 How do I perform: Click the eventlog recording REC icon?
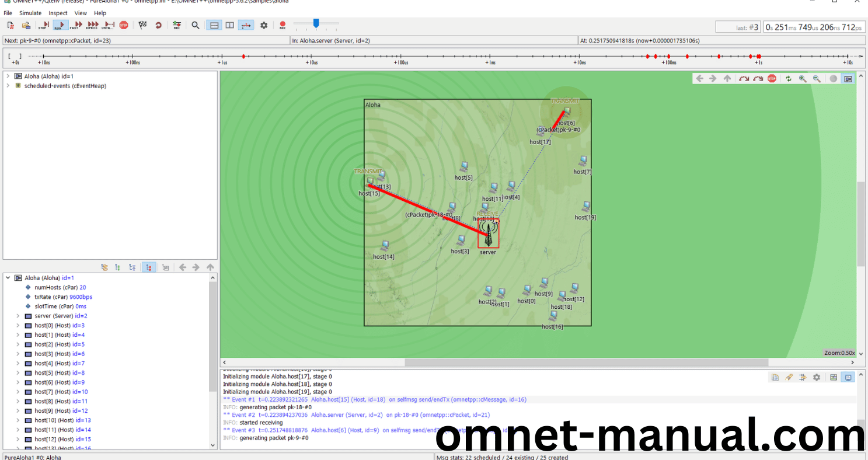click(177, 25)
